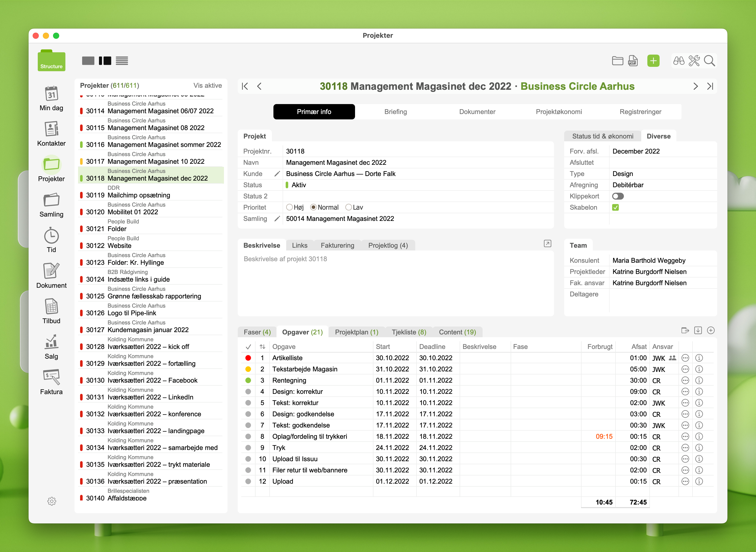This screenshot has height=552, width=756.
Task: Switch to list view layout icon
Action: [122, 61]
